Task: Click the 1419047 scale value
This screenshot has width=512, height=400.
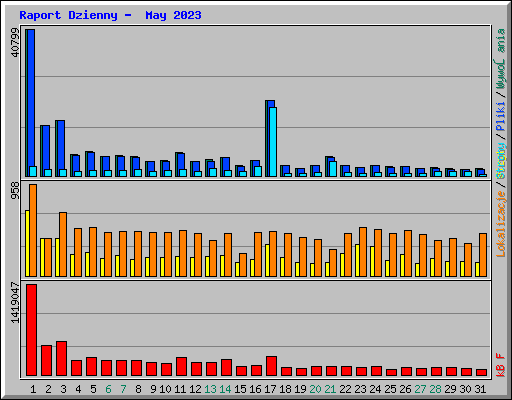Action: pyautogui.click(x=15, y=303)
